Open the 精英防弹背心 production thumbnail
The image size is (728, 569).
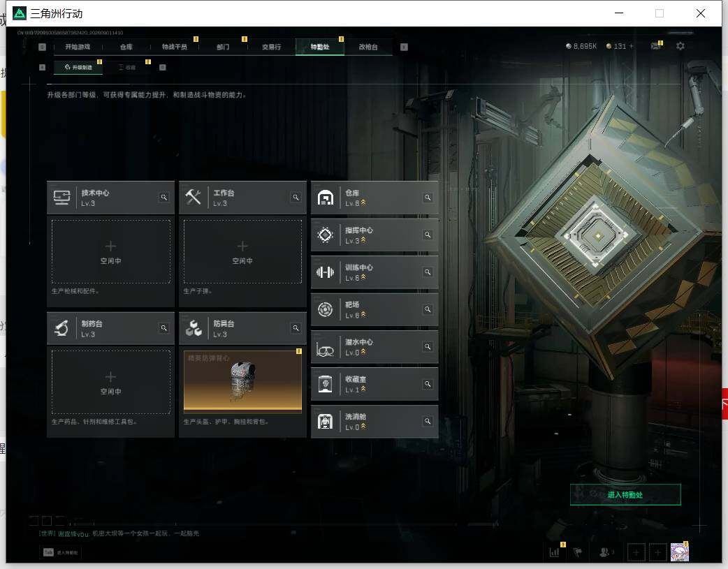pyautogui.click(x=242, y=381)
